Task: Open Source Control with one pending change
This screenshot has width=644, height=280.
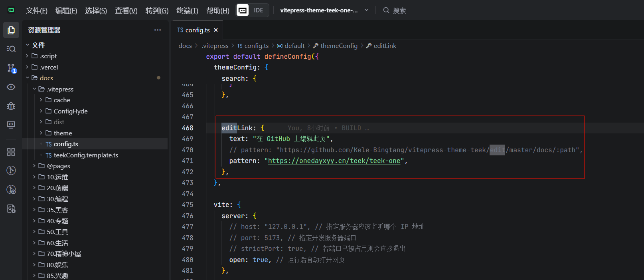Action: tap(11, 68)
